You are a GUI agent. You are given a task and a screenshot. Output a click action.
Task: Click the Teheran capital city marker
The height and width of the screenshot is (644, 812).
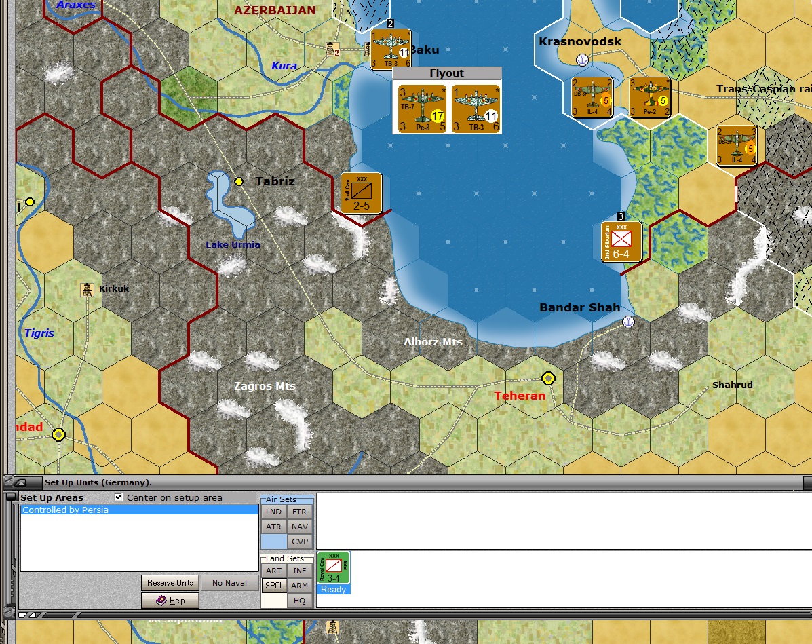548,379
